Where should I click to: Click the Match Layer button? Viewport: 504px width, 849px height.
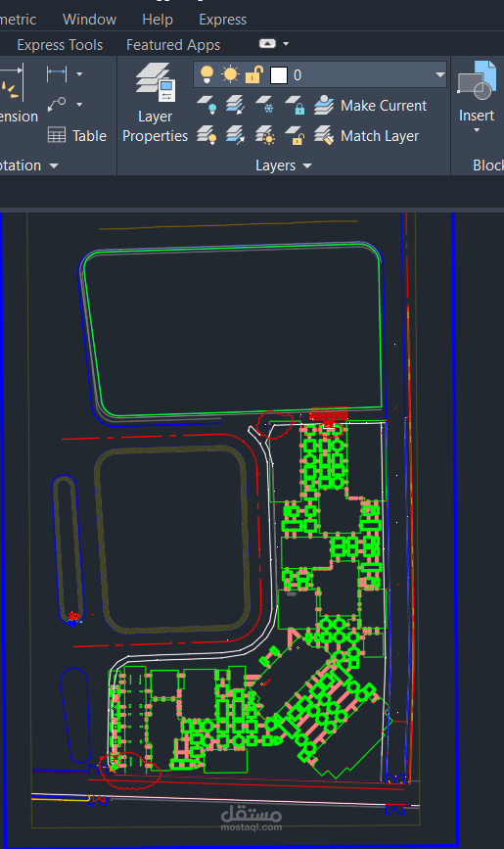(366, 135)
